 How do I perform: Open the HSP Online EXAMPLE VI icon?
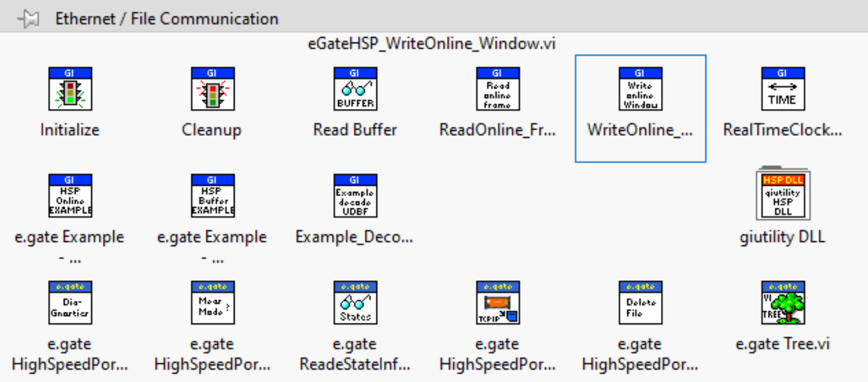pyautogui.click(x=70, y=196)
